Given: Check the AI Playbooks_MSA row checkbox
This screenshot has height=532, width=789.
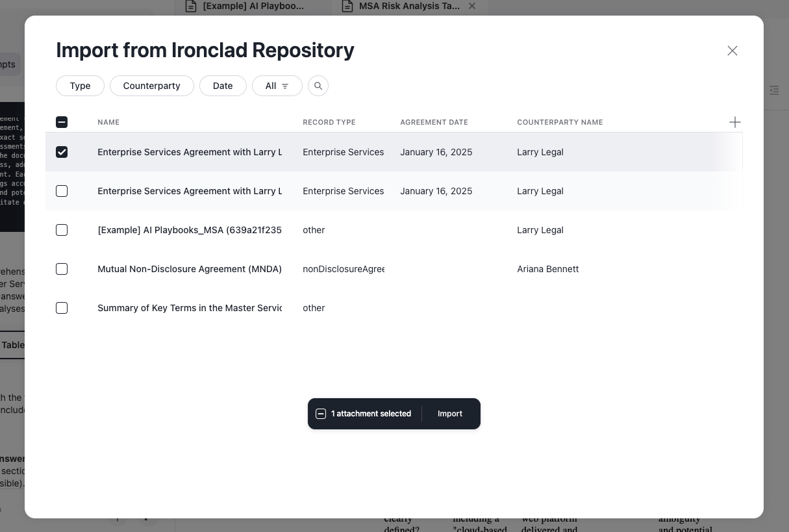Looking at the screenshot, I should [x=62, y=230].
